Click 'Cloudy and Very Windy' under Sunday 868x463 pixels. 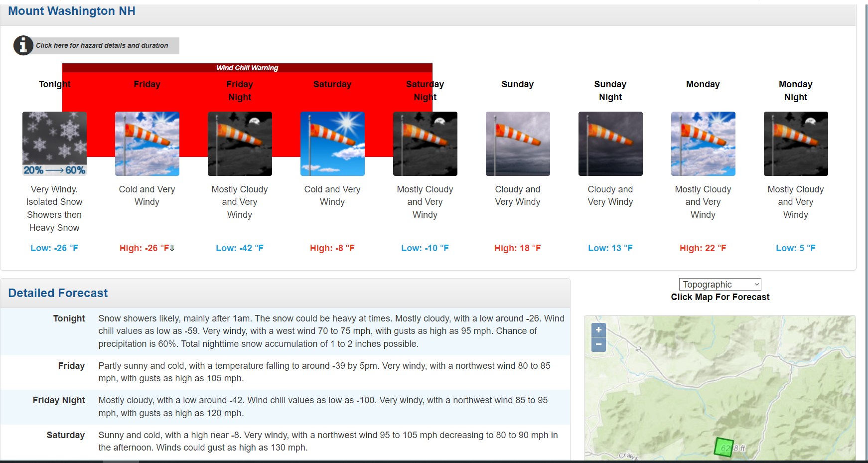tap(518, 195)
